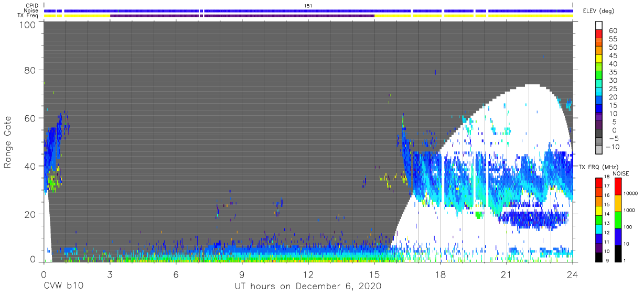Select the black segment of the TX FRQ bar
Image resolution: width=644 pixels, height=297 pixels.
pyautogui.click(x=599, y=257)
